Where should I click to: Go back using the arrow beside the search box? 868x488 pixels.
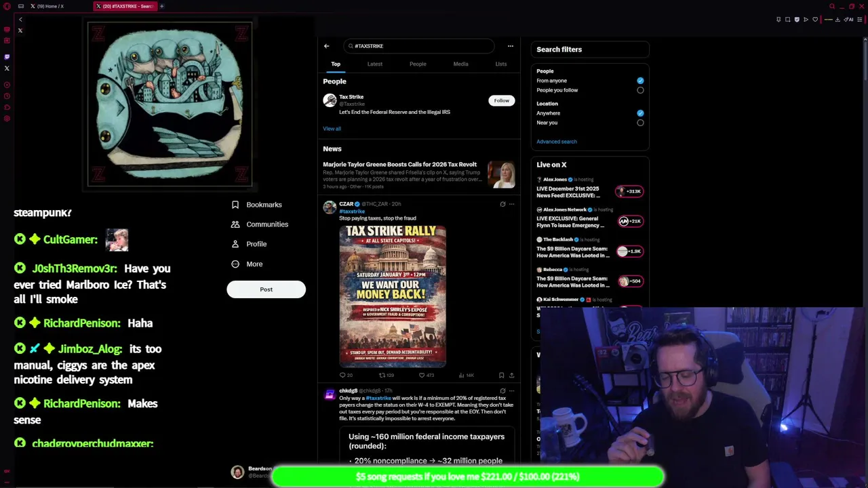click(326, 46)
